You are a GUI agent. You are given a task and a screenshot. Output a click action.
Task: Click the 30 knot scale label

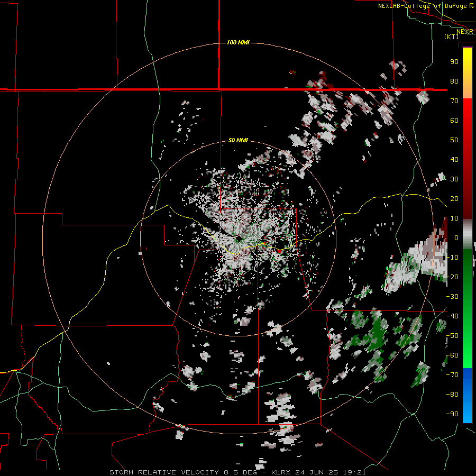pyautogui.click(x=454, y=179)
